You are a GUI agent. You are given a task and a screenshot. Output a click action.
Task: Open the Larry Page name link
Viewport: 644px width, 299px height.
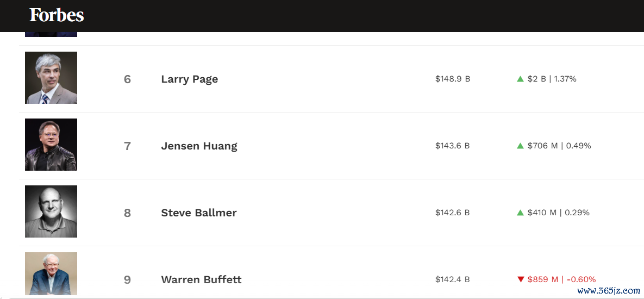189,79
